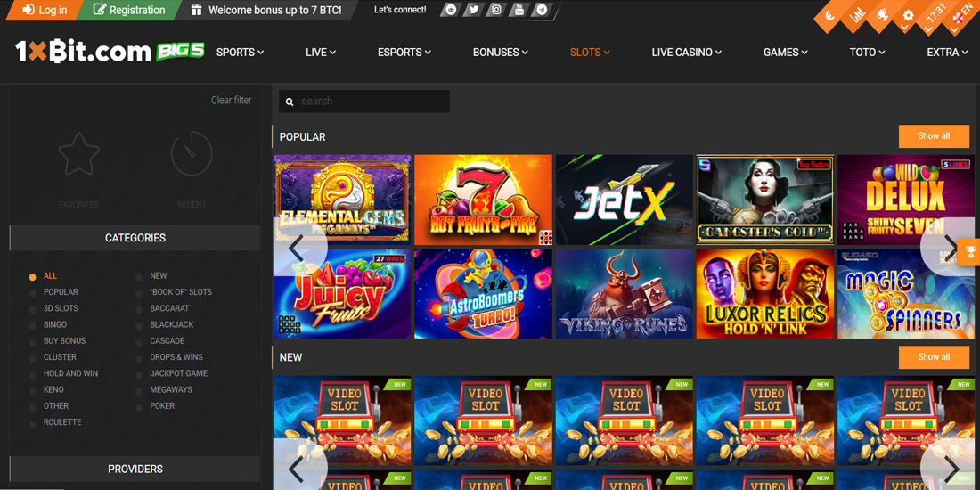980x490 pixels.
Task: Open the Slots menu item
Action: (x=590, y=53)
